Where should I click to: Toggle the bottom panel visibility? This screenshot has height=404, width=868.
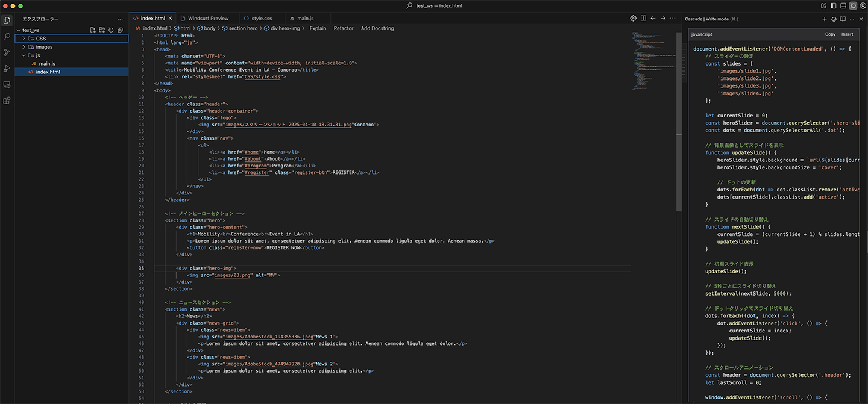843,5
